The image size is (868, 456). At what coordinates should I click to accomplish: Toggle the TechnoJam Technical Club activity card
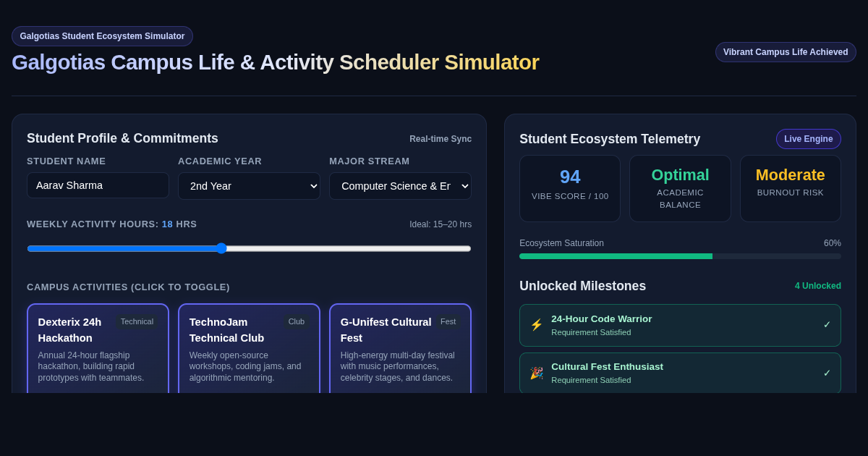click(249, 349)
